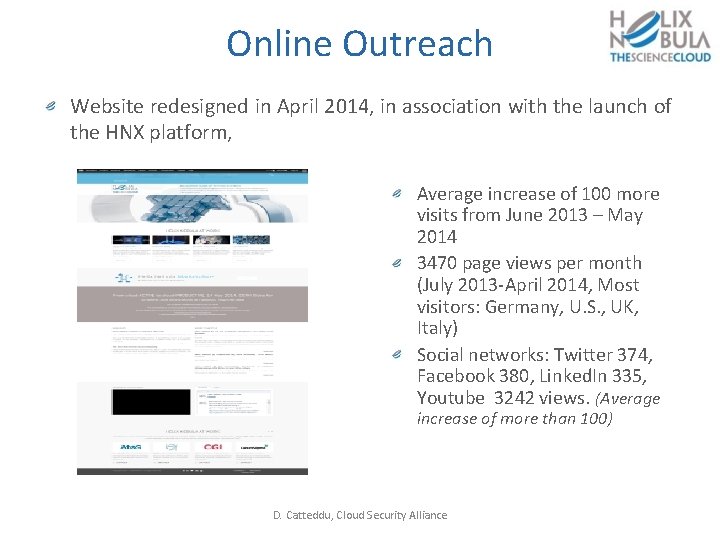Click the black video box in website screenshot

(151, 402)
